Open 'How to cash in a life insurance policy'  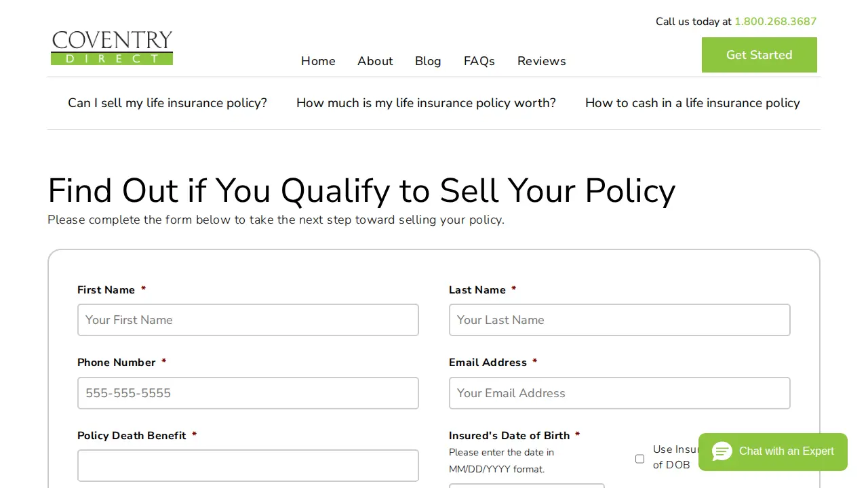[692, 103]
